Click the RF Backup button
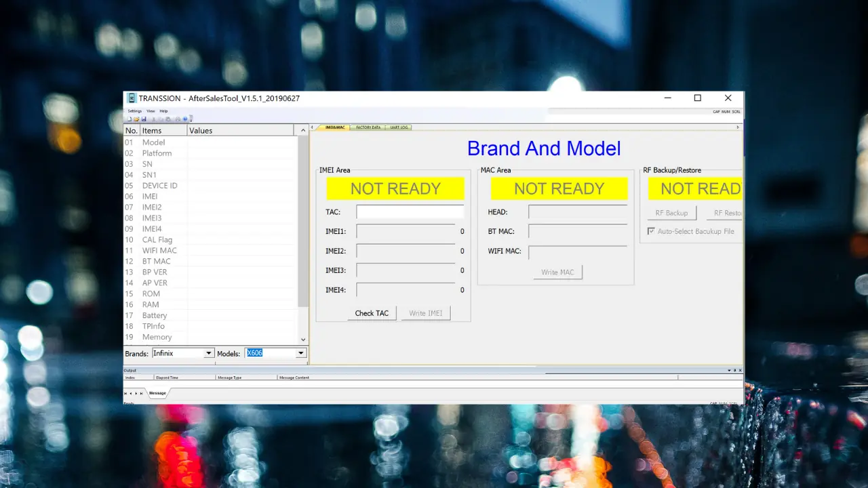 (671, 212)
